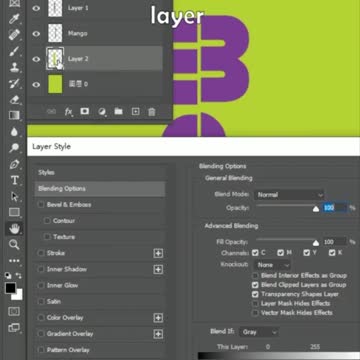
Task: Select the Hand tool
Action: (14, 229)
